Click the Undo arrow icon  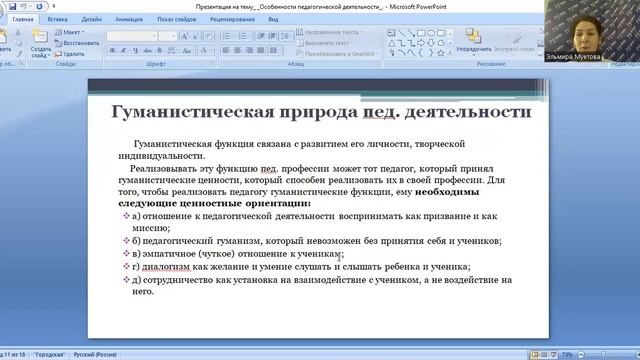point(24,7)
